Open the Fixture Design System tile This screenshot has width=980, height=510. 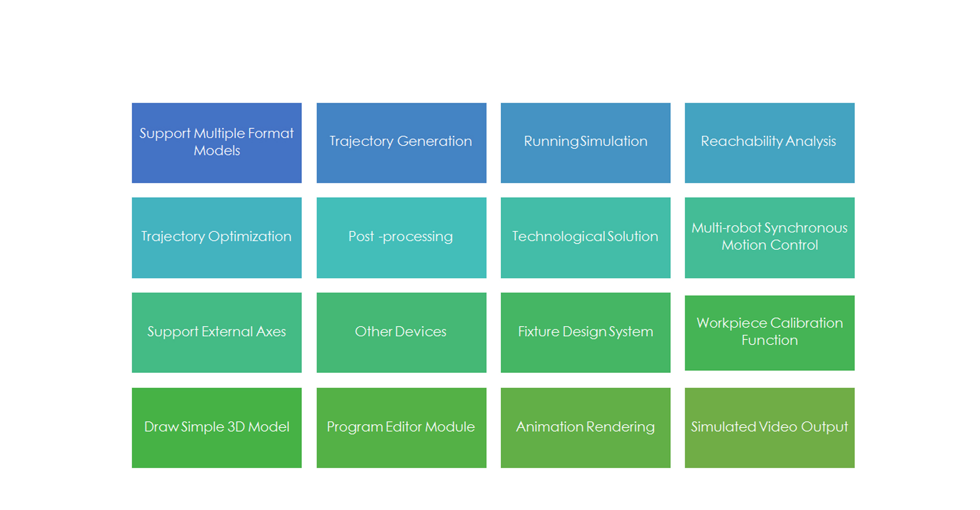coord(585,333)
